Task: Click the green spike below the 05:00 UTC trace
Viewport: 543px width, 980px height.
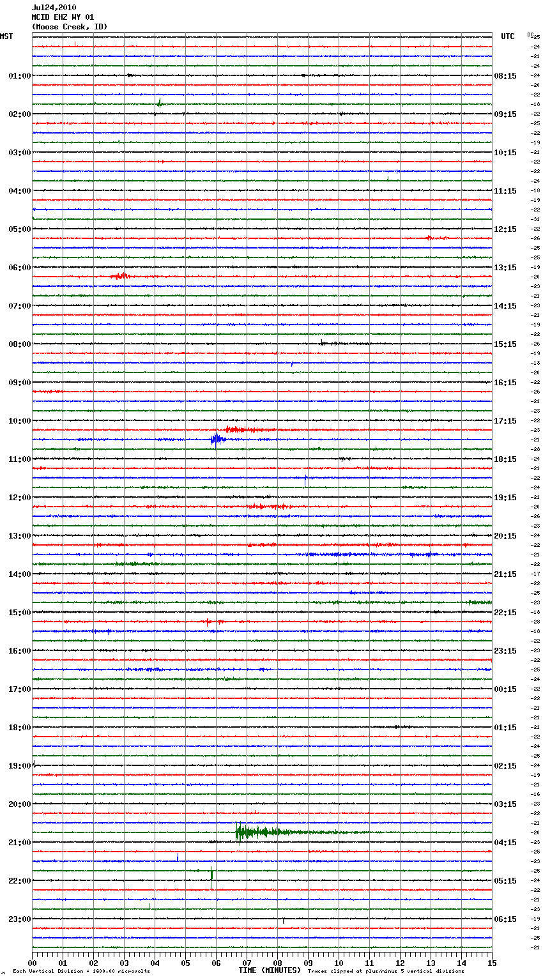Action: (211, 878)
